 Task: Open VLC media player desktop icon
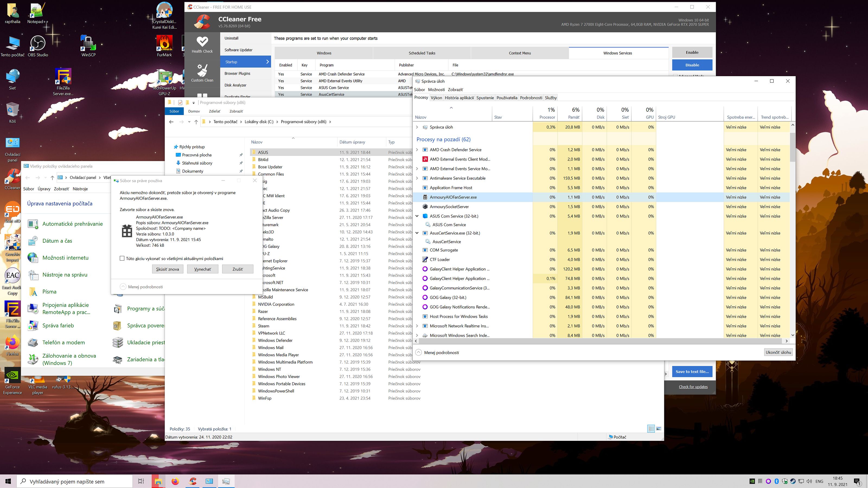click(38, 385)
